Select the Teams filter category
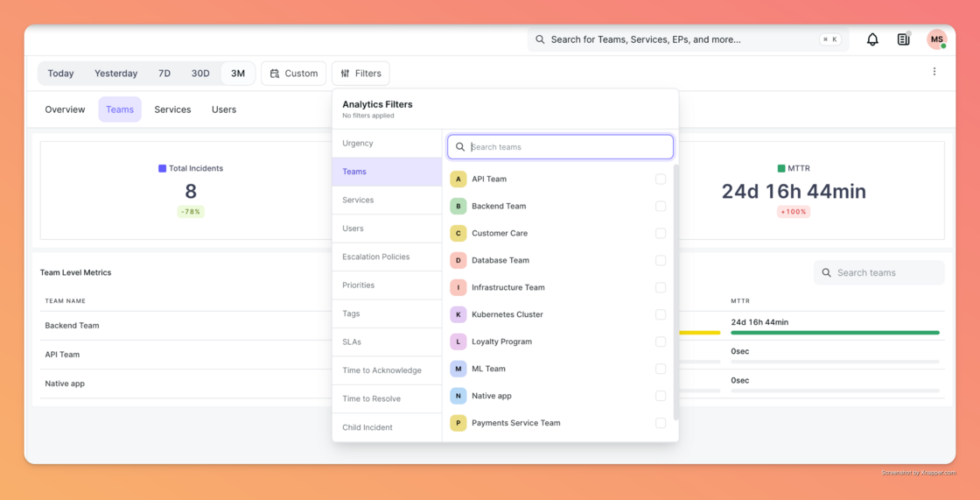Image resolution: width=980 pixels, height=500 pixels. click(x=387, y=172)
